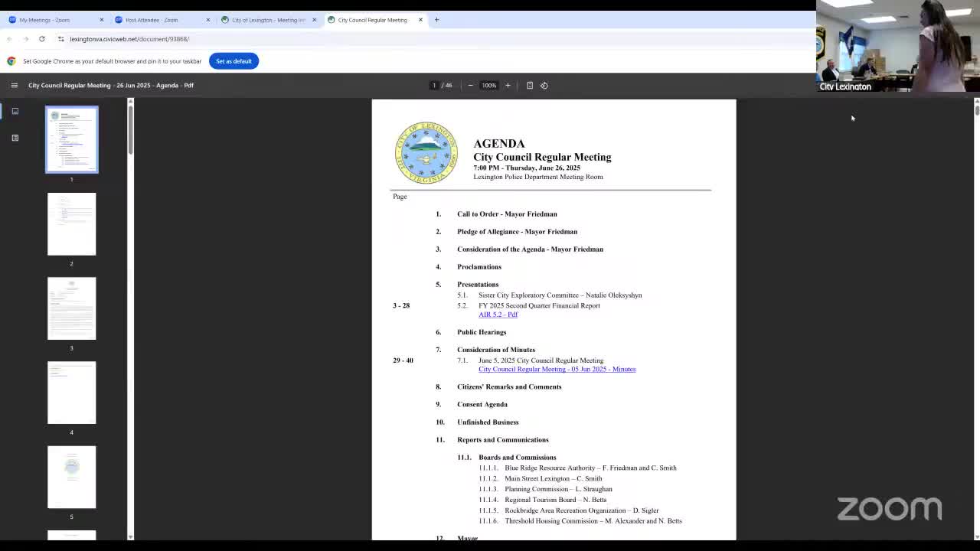Close the Post Attendee - Zoom tab
This screenshot has width=980, height=551.
pos(207,20)
